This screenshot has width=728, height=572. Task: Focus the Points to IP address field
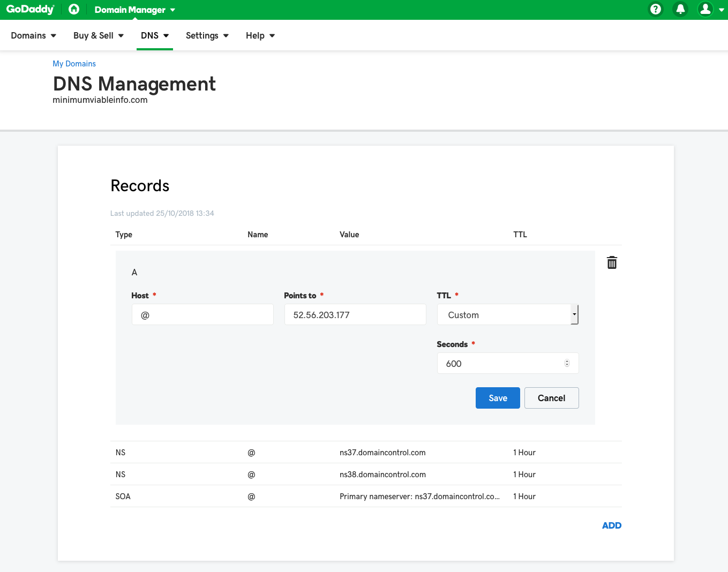tap(355, 315)
